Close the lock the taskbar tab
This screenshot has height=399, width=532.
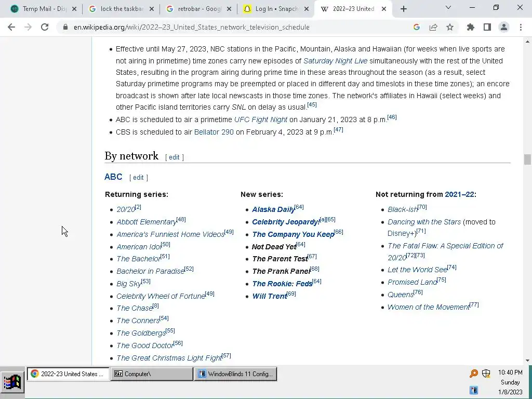[x=152, y=9]
